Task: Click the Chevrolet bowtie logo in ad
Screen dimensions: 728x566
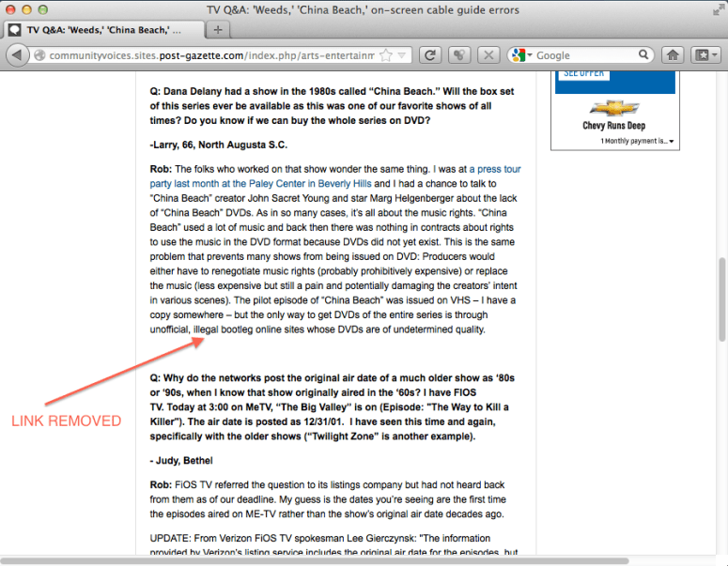Action: (x=613, y=107)
